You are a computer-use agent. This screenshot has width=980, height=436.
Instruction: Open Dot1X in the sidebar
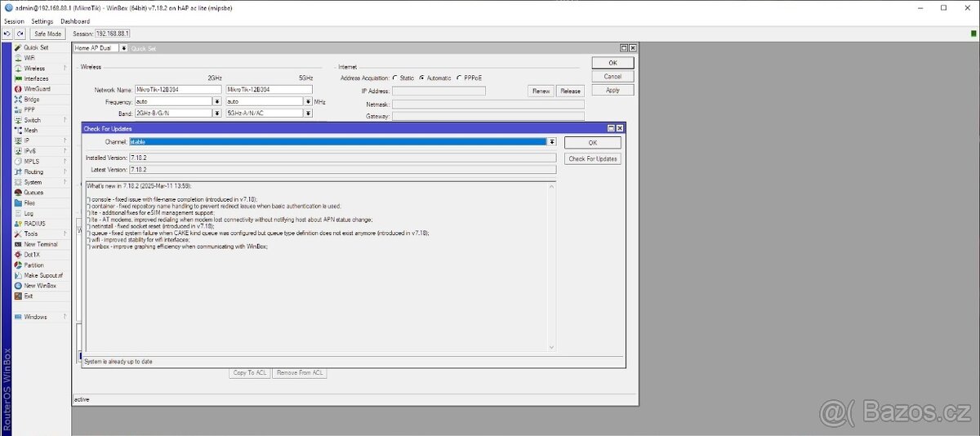point(32,255)
